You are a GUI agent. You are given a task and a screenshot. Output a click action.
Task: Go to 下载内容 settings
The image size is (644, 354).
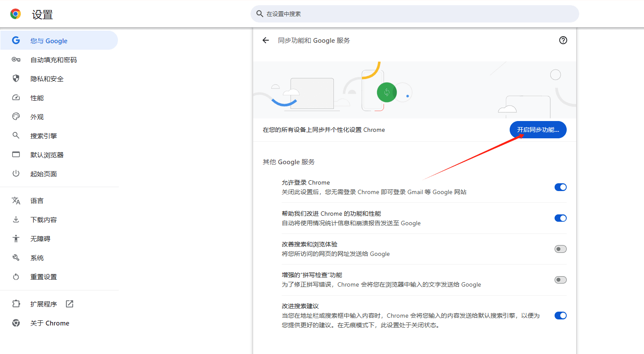tap(59, 220)
